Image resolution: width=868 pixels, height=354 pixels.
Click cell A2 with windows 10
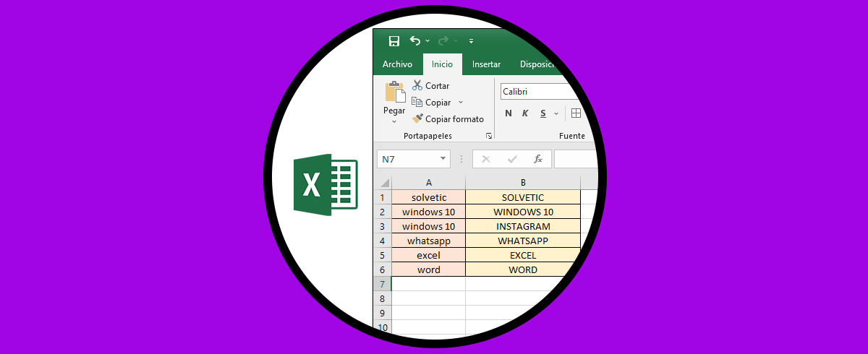429,212
